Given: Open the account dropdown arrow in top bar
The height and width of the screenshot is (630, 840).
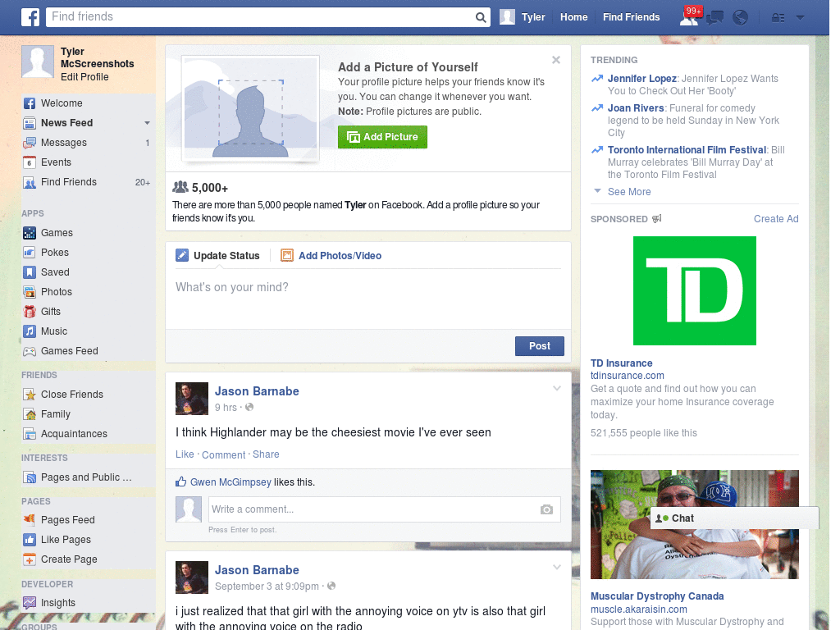Looking at the screenshot, I should [x=801, y=17].
